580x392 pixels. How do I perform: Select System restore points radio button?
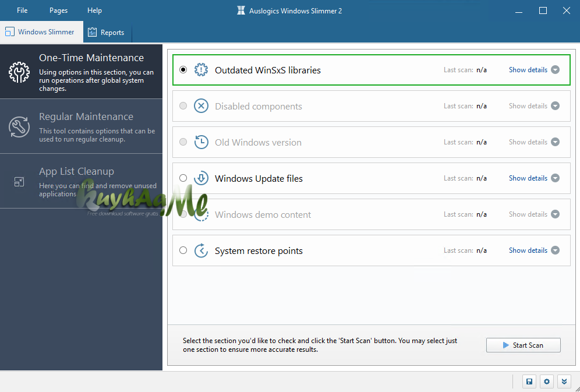pyautogui.click(x=183, y=250)
